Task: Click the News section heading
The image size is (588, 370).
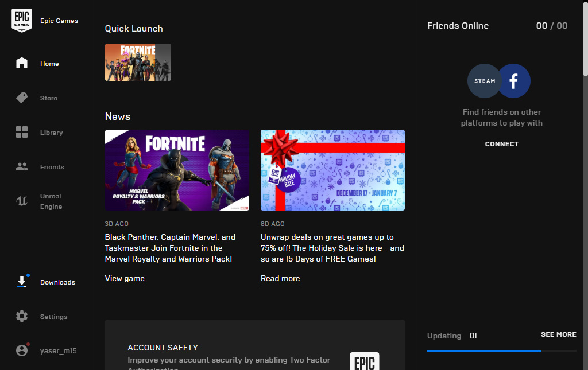Action: pyautogui.click(x=118, y=116)
